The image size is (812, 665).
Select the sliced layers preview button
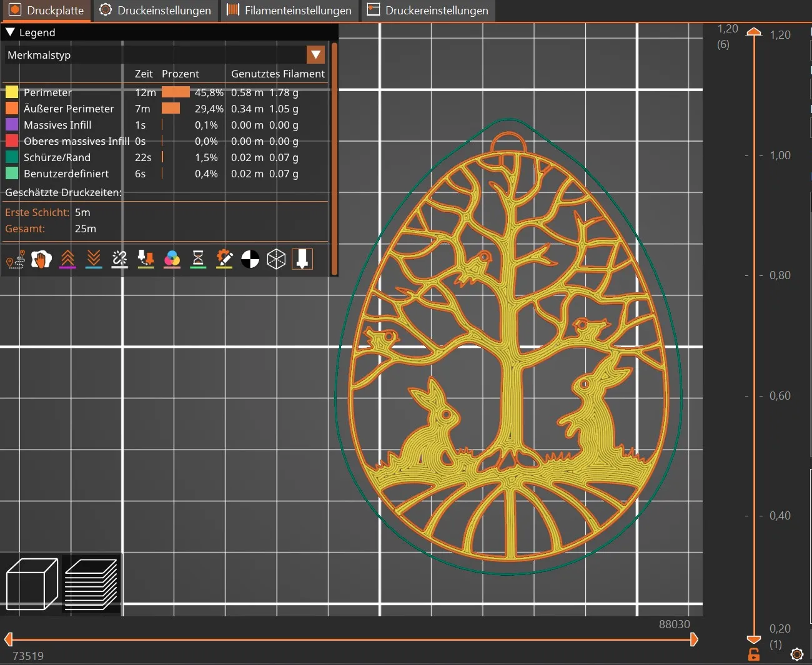pyautogui.click(x=91, y=584)
